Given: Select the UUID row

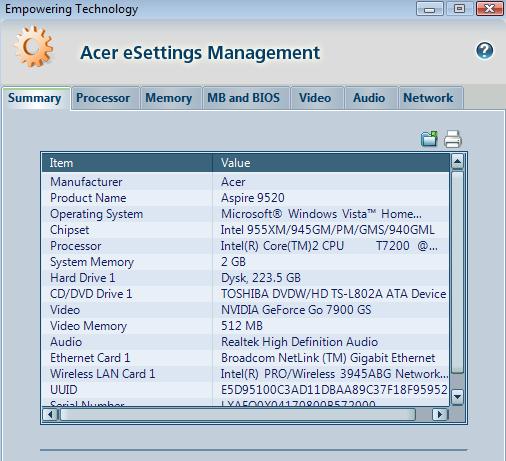Looking at the screenshot, I should [x=245, y=390].
